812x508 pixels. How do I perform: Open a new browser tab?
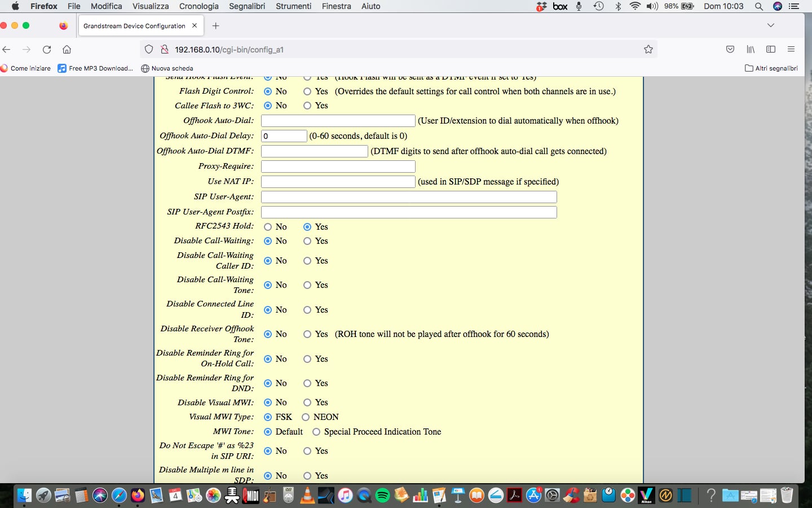(x=215, y=26)
